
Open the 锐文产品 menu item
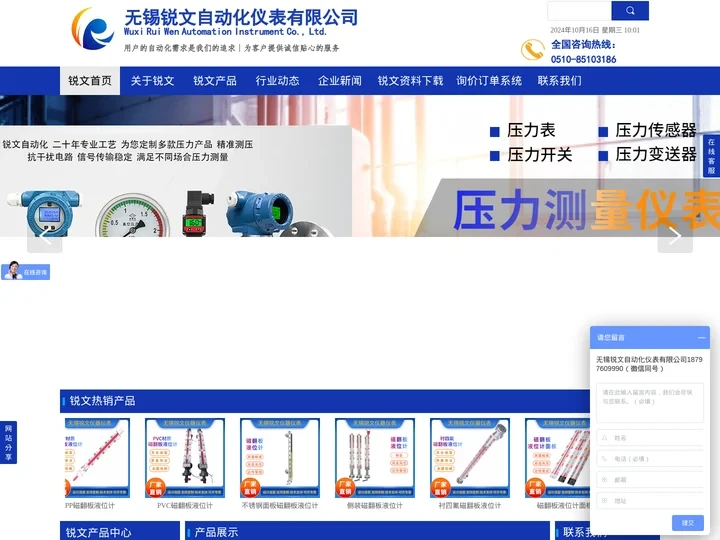coord(215,81)
